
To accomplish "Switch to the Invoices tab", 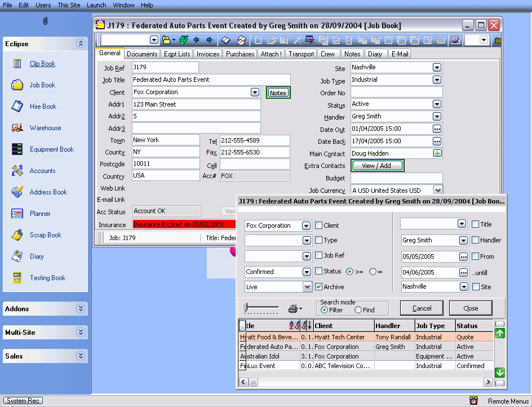I will pos(208,54).
